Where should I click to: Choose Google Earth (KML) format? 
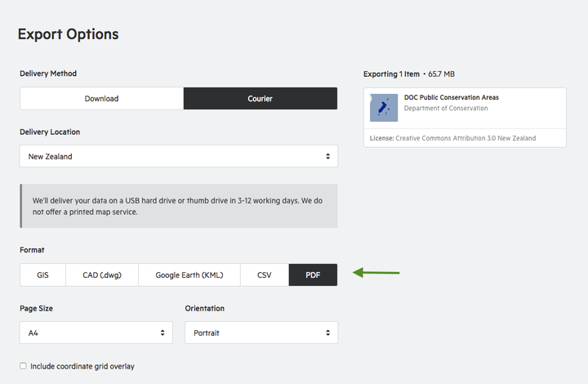(189, 275)
